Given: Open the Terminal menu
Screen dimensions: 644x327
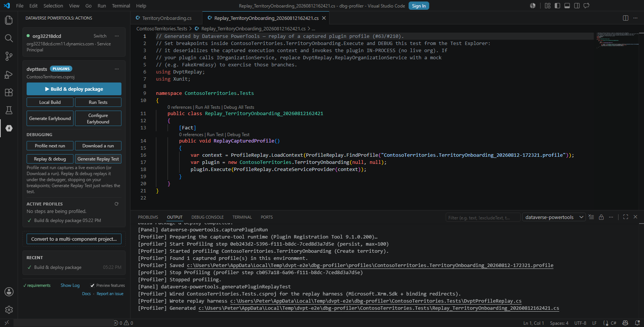Looking at the screenshot, I should click(x=121, y=6).
